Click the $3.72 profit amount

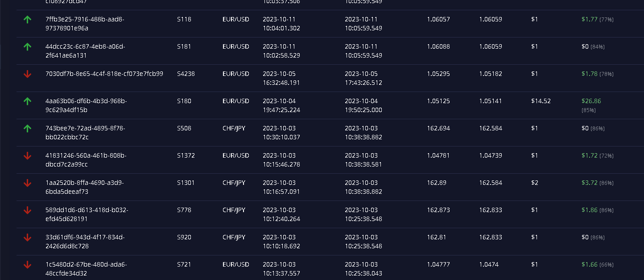tap(589, 183)
